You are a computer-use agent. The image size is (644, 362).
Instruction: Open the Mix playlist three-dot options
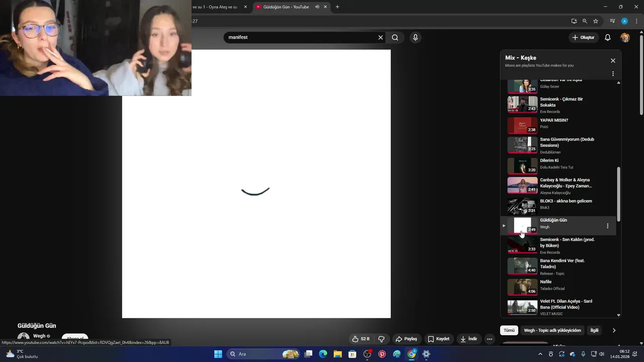(613, 73)
